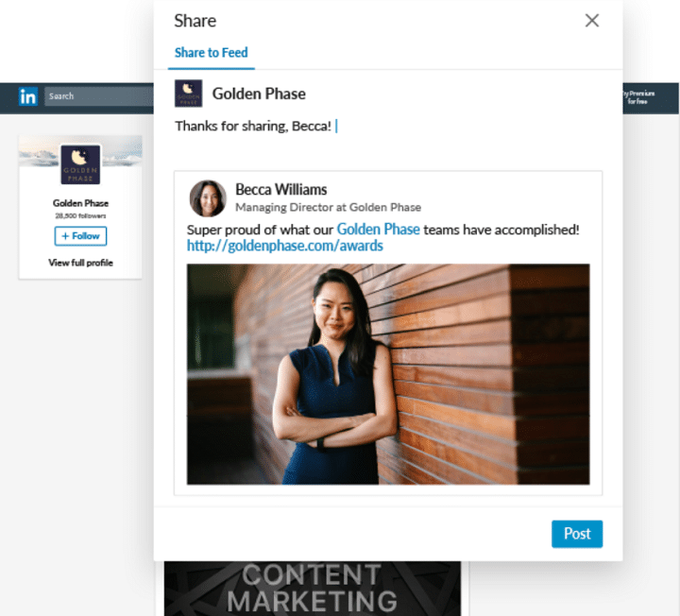Click the + Follow button
This screenshot has height=616, width=680.
[80, 236]
